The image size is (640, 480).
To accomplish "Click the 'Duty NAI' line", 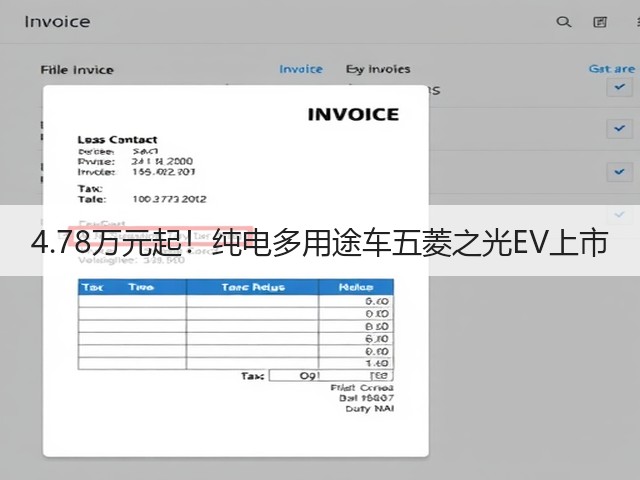I will pos(370,409).
